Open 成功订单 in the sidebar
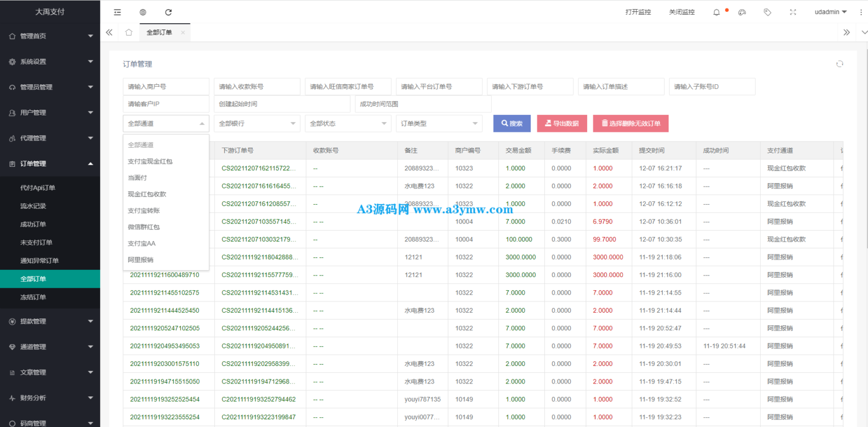The height and width of the screenshot is (427, 868). pyautogui.click(x=33, y=224)
